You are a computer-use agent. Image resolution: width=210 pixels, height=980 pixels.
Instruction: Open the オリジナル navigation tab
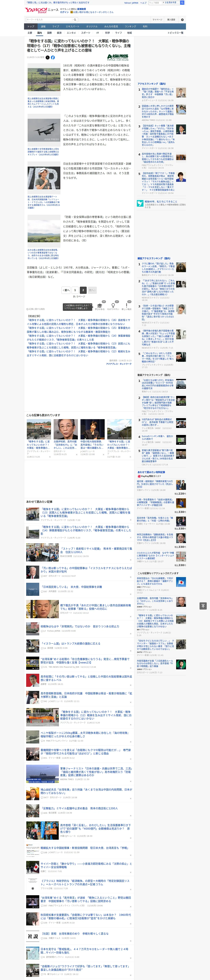click(92, 26)
